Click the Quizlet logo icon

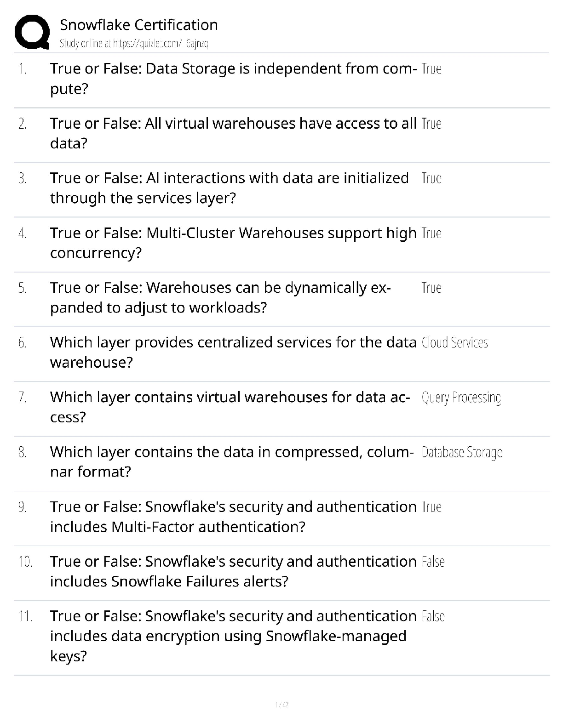[x=32, y=32]
